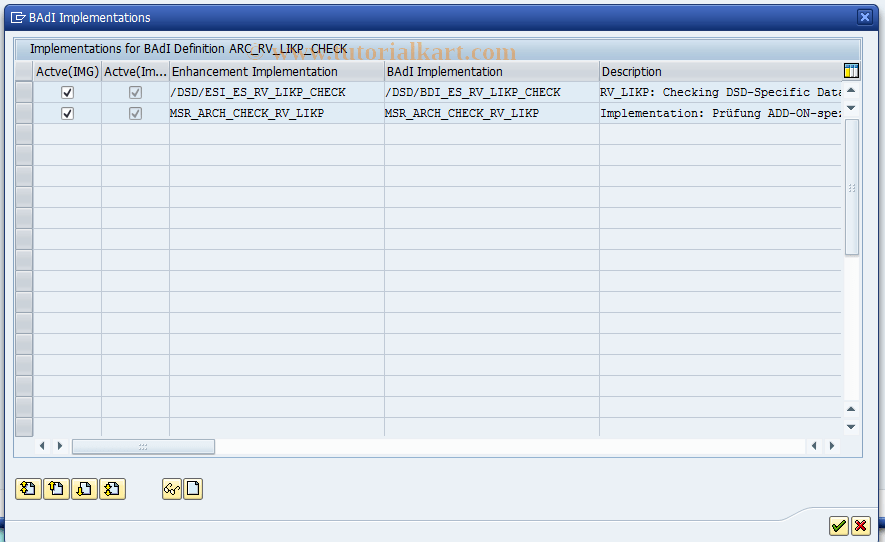Screen dimensions: 885x542
Task: Click the select-all corner cell of table
Action: (x=24, y=71)
